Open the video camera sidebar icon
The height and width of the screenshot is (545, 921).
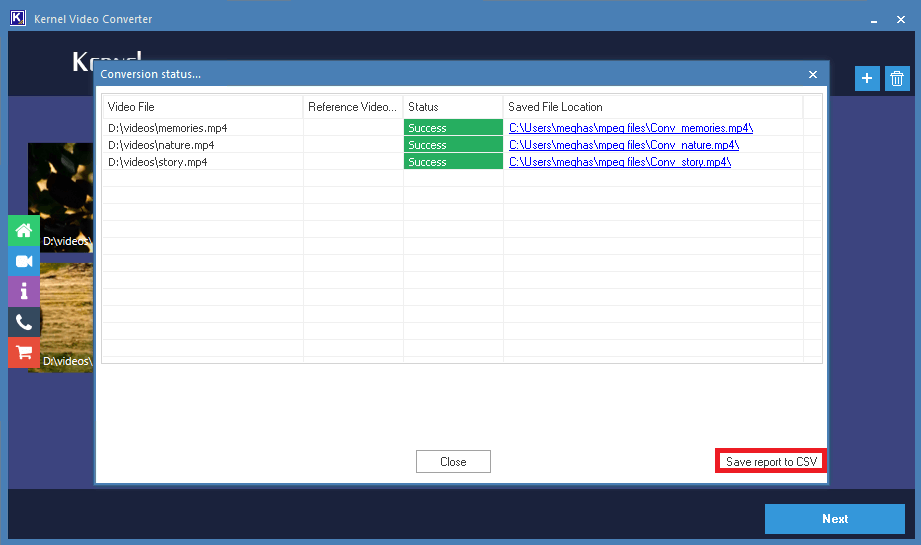click(23, 261)
